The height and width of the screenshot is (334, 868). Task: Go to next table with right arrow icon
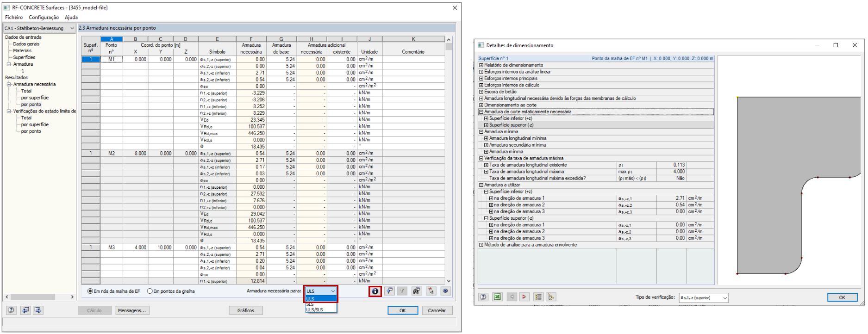coord(37,310)
